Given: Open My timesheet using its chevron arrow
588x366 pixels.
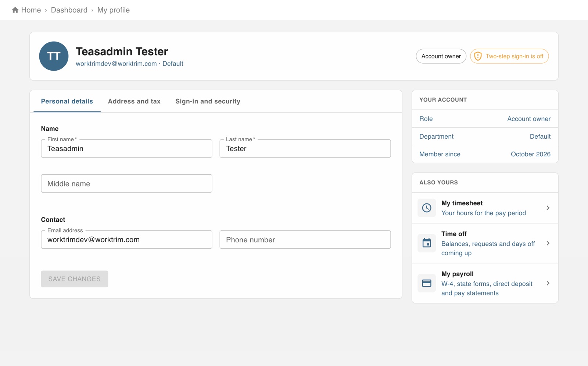Looking at the screenshot, I should coord(548,208).
